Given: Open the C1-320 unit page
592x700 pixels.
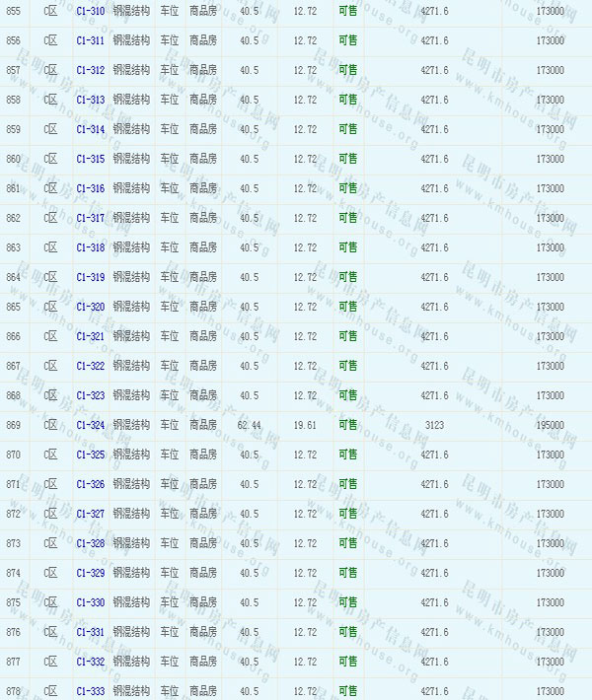Looking at the screenshot, I should (90, 307).
